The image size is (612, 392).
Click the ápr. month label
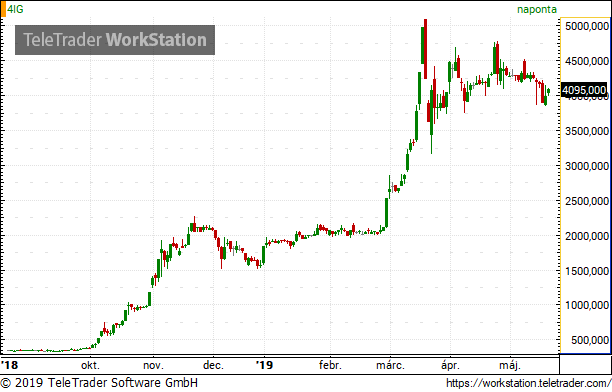[x=450, y=366]
